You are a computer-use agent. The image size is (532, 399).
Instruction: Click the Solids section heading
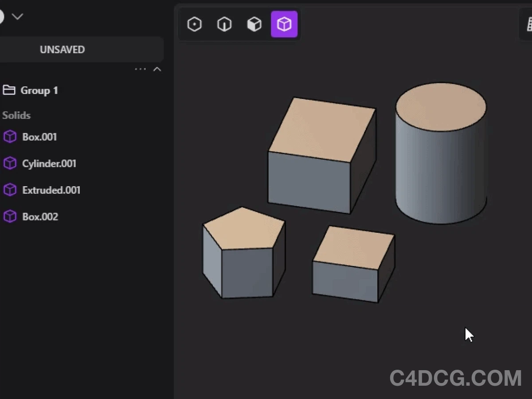[16, 115]
